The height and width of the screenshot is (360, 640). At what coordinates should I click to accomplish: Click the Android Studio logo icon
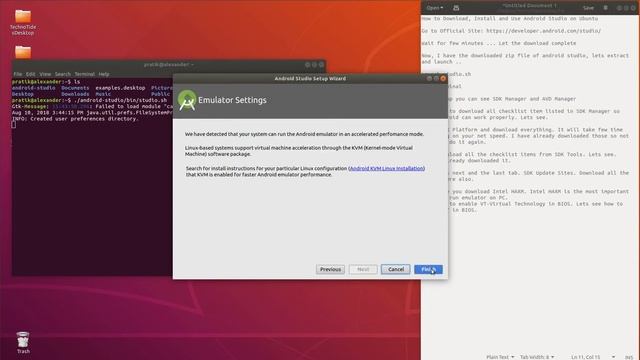click(187, 100)
